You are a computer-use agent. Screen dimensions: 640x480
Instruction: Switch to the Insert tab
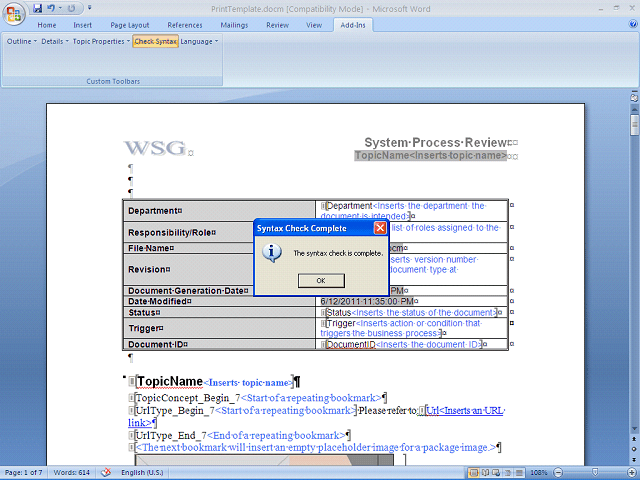coord(82,25)
